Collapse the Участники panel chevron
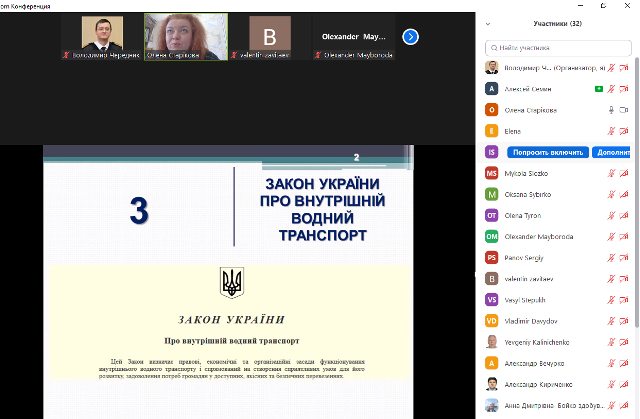The width and height of the screenshot is (640, 419). (x=487, y=22)
